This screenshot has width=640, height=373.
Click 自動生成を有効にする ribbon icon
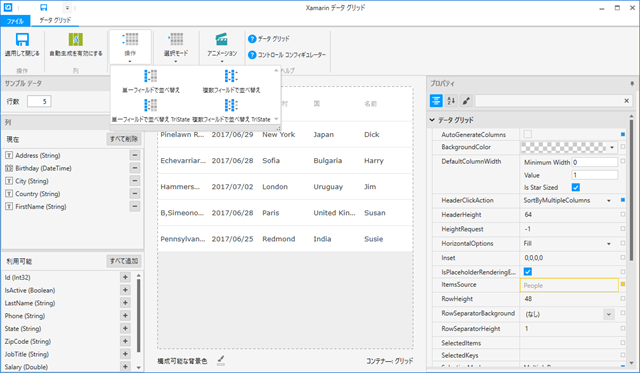76,45
